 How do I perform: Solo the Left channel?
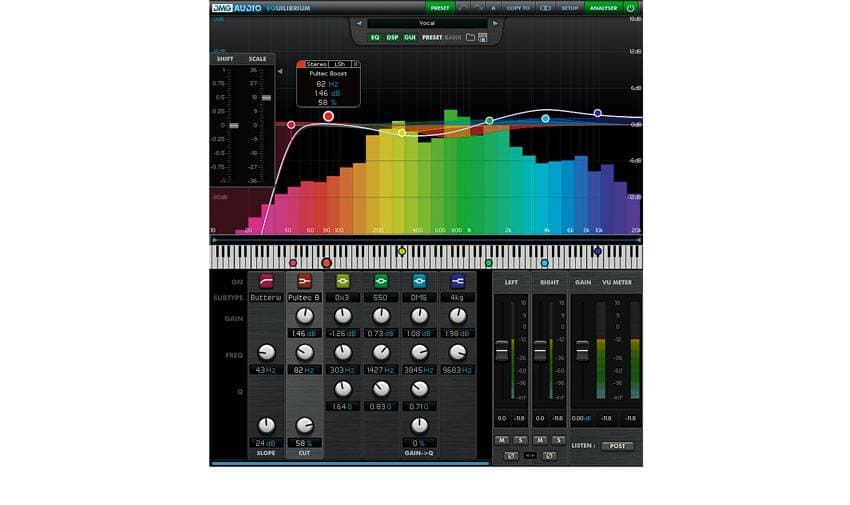520,440
